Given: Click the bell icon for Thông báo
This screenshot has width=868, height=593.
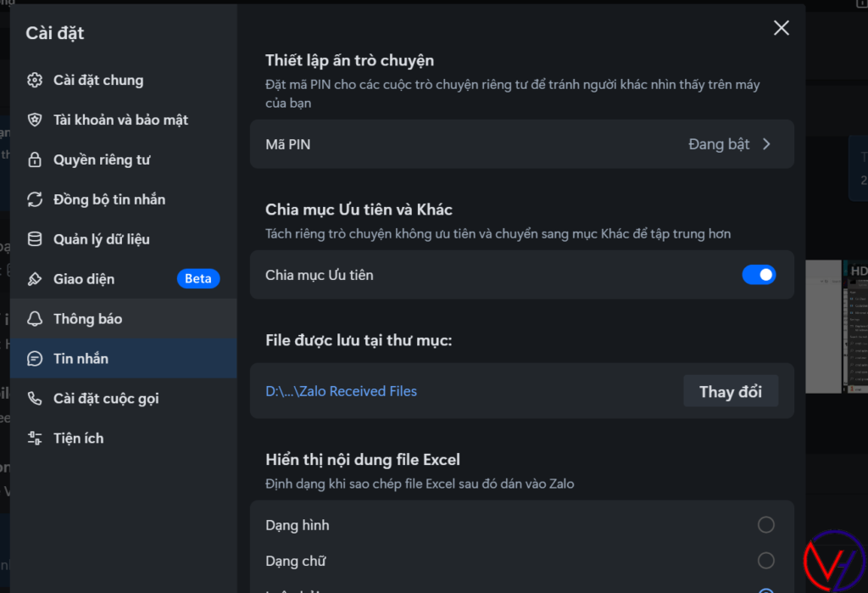Looking at the screenshot, I should 35,319.
